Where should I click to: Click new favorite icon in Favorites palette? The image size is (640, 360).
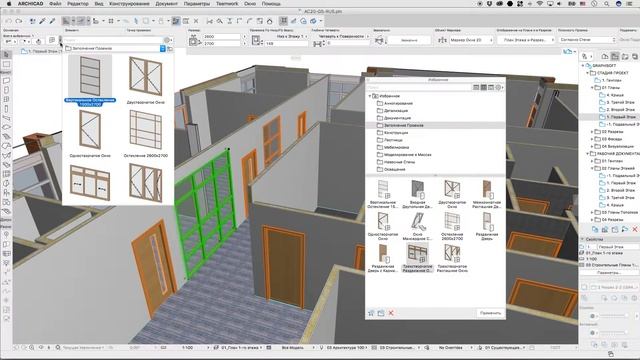click(371, 313)
